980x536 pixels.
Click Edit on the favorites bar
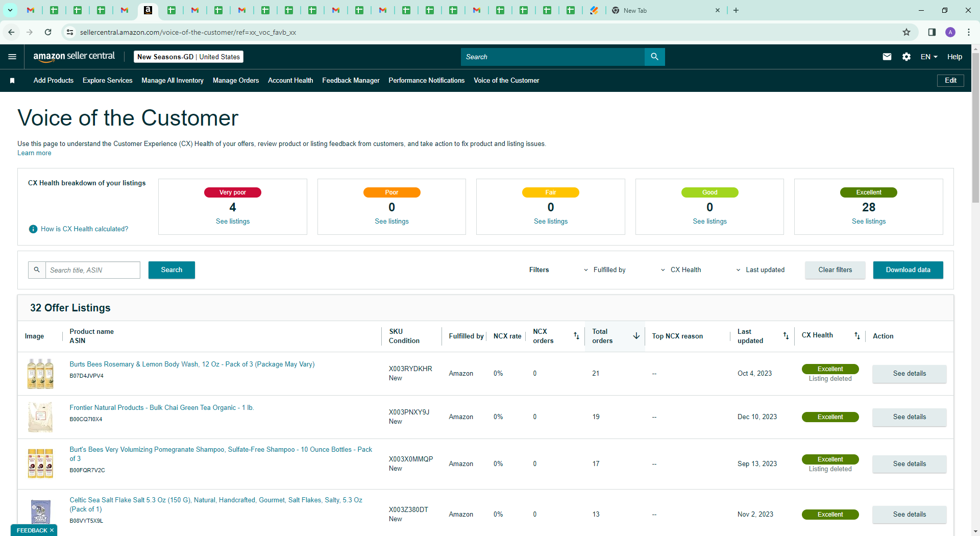tap(950, 81)
